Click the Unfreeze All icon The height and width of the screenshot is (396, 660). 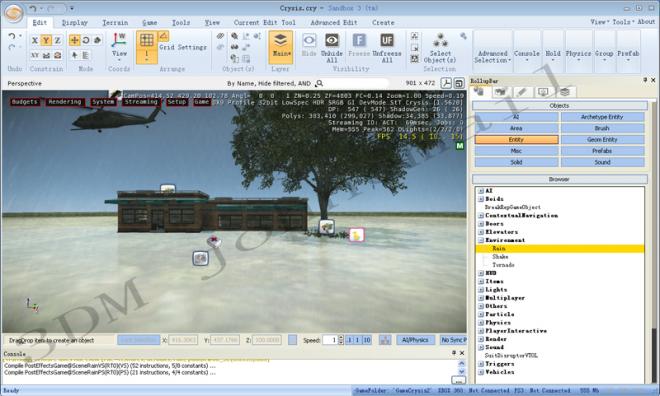click(387, 41)
